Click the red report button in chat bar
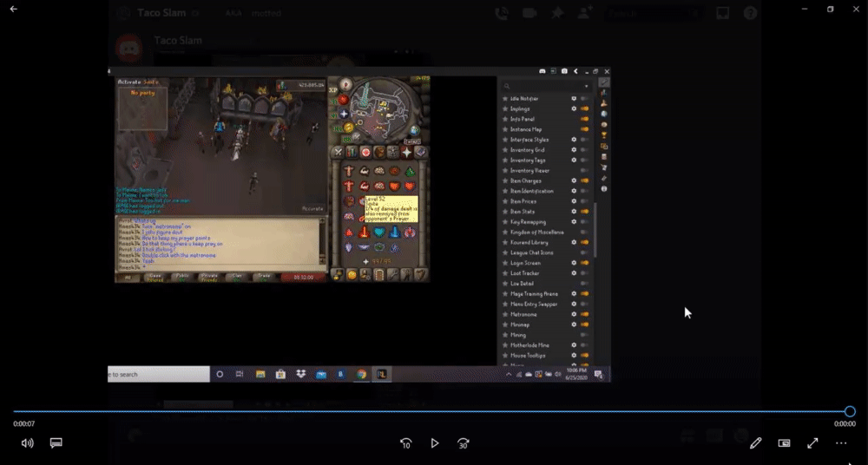 click(303, 278)
